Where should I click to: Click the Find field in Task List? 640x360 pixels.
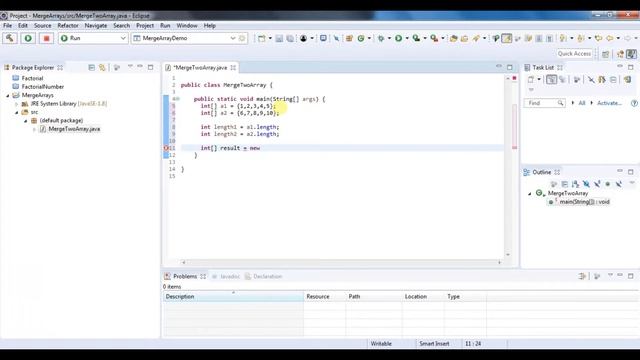[x=545, y=103]
